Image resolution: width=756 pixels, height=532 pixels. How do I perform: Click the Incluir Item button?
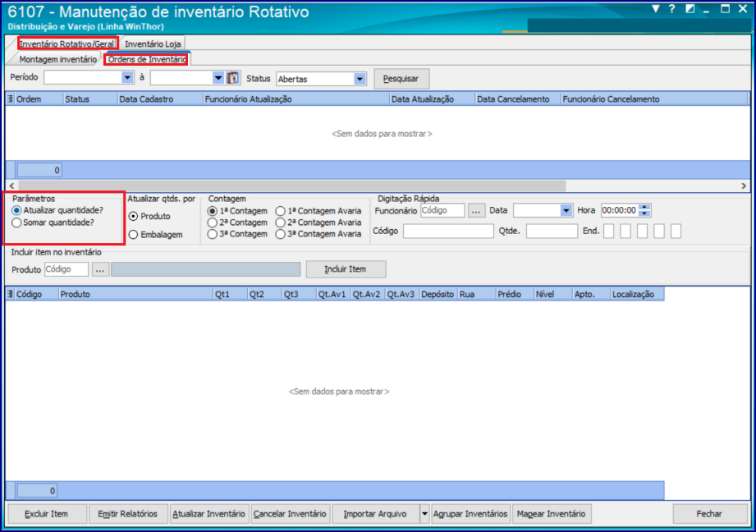coord(346,269)
